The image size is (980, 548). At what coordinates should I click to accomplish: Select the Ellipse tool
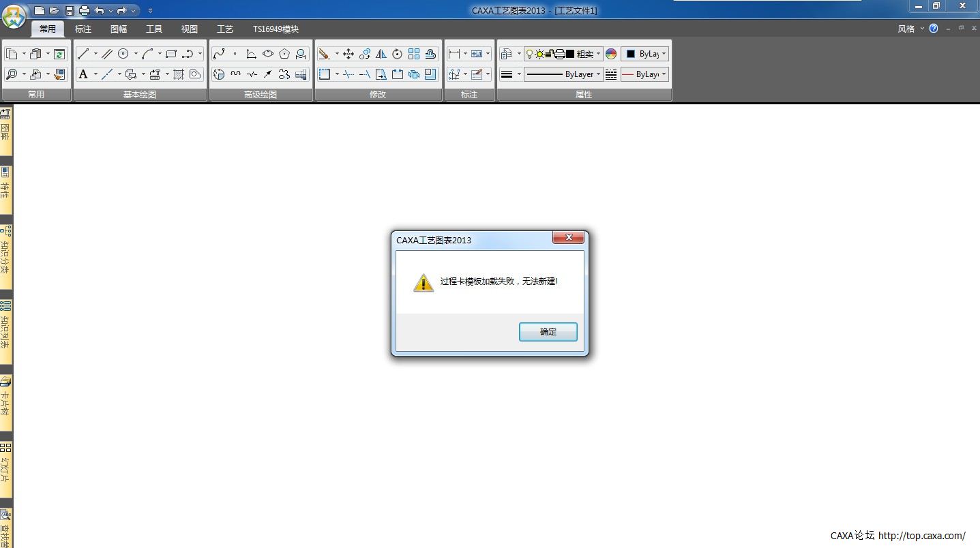tap(268, 54)
